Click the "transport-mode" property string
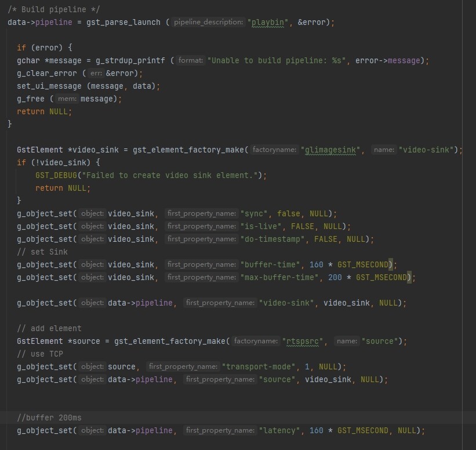 259,366
